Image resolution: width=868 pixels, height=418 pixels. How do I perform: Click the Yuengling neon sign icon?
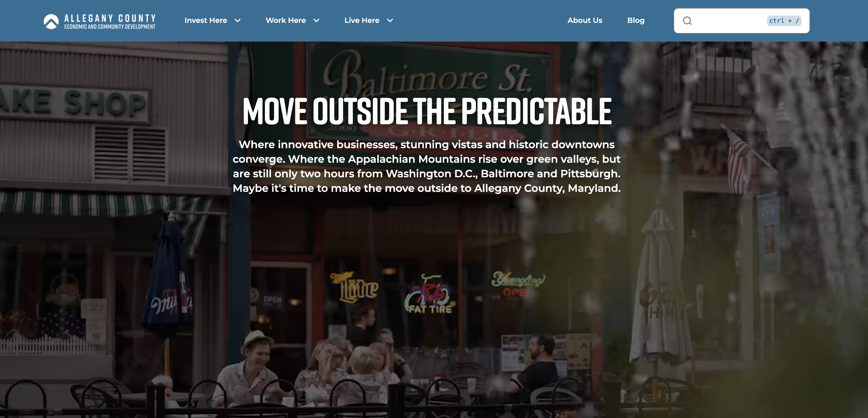coord(518,282)
